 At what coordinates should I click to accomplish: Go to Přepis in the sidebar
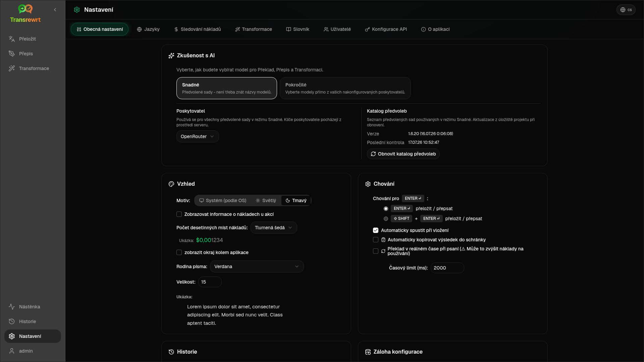pyautogui.click(x=33, y=54)
